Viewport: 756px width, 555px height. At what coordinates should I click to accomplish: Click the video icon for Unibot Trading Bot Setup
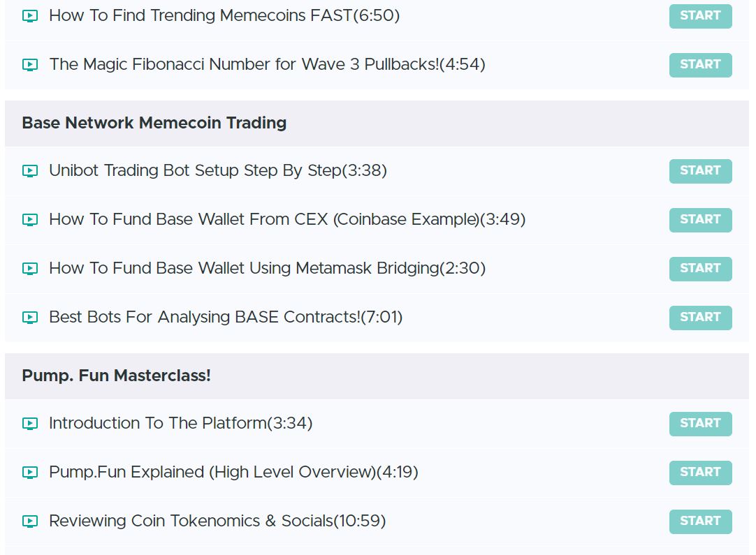point(29,170)
